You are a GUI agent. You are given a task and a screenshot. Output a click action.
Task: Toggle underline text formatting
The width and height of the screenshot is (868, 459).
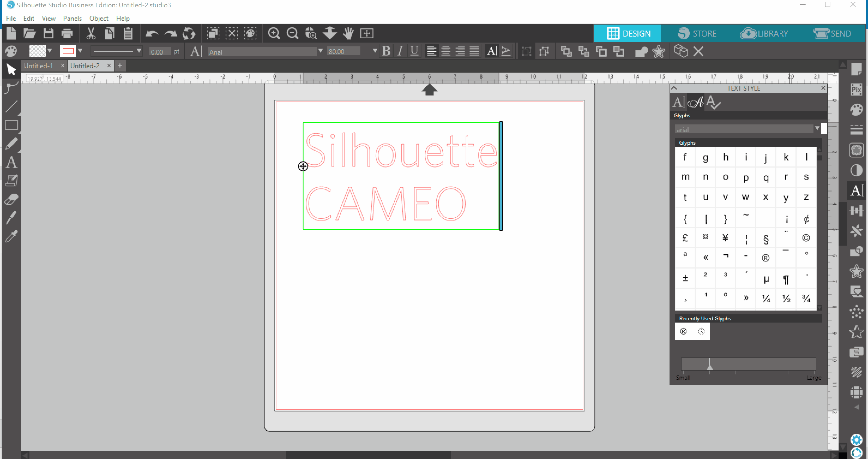pyautogui.click(x=414, y=51)
